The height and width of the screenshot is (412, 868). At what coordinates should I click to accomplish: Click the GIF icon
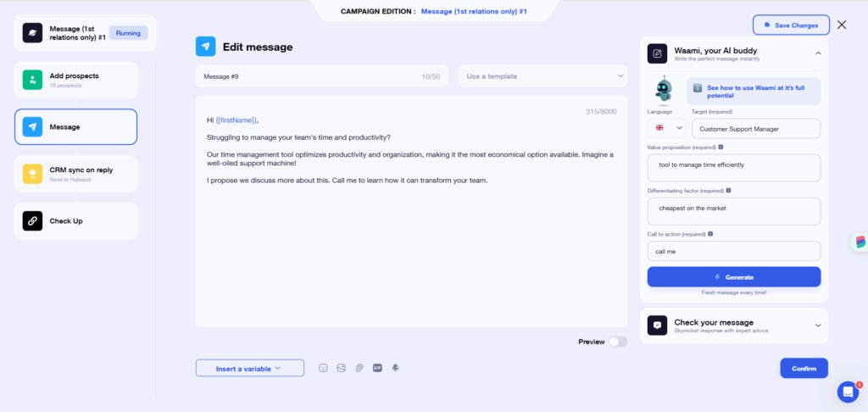[x=377, y=368]
